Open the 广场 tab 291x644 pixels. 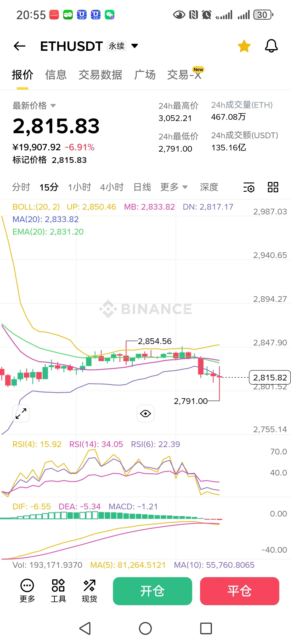pos(145,75)
